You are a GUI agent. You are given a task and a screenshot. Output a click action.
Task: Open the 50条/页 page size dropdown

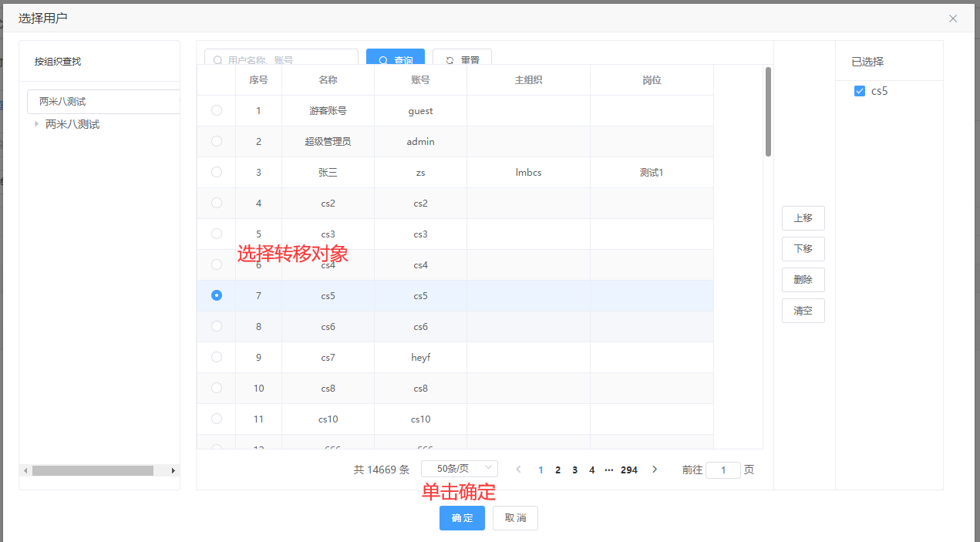coord(459,469)
